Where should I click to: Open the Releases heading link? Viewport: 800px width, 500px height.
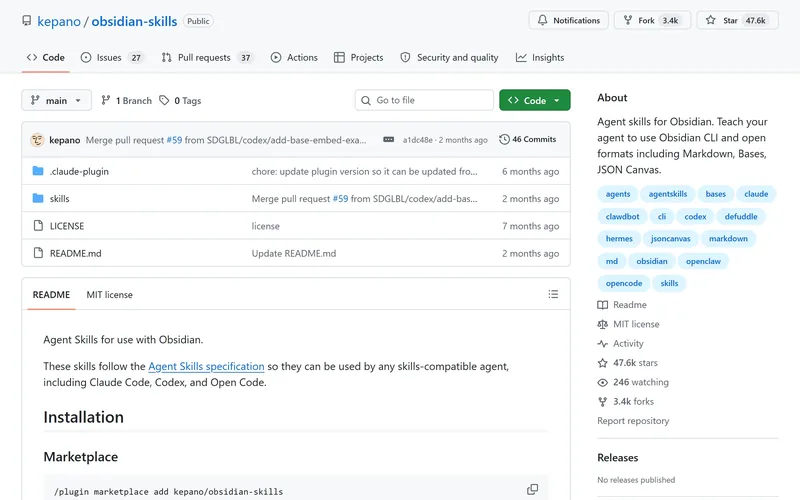(x=617, y=458)
